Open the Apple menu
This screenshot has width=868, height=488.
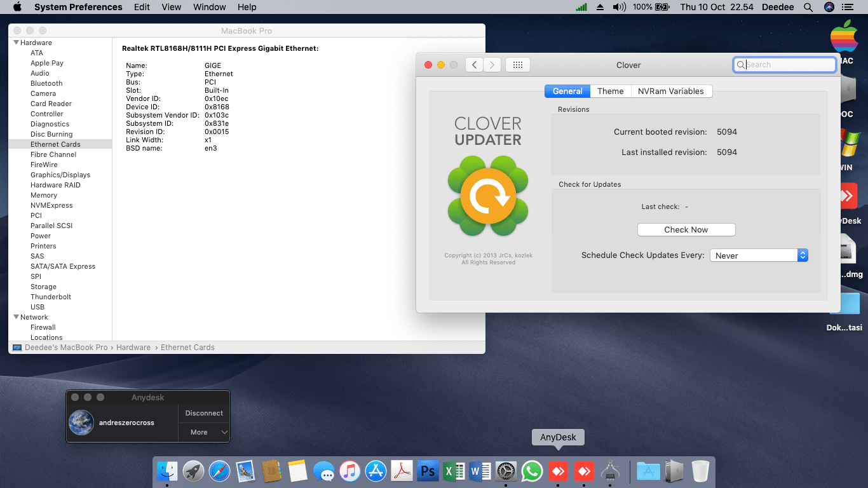(17, 7)
